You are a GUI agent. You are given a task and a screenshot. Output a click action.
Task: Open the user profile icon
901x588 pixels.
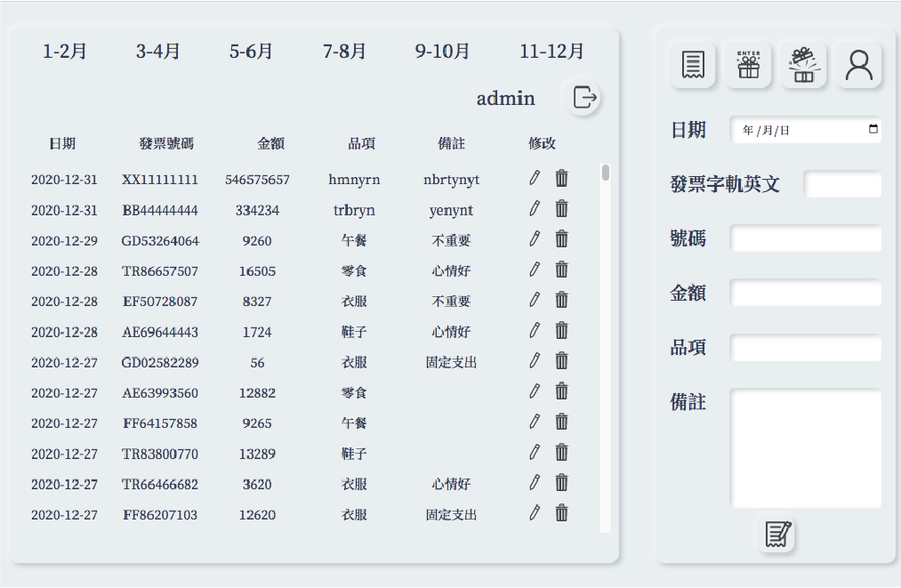(x=858, y=65)
